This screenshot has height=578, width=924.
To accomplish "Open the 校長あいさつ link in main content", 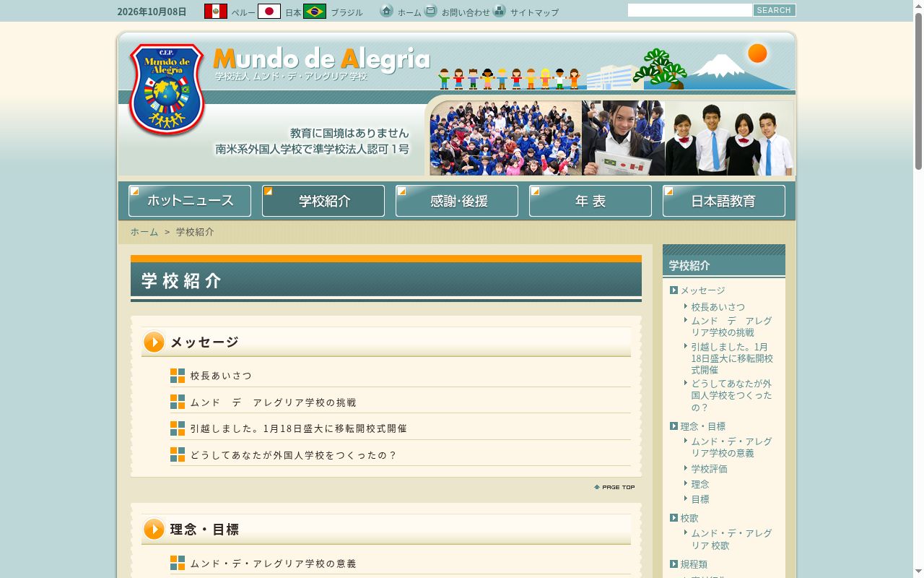I will pos(221,376).
